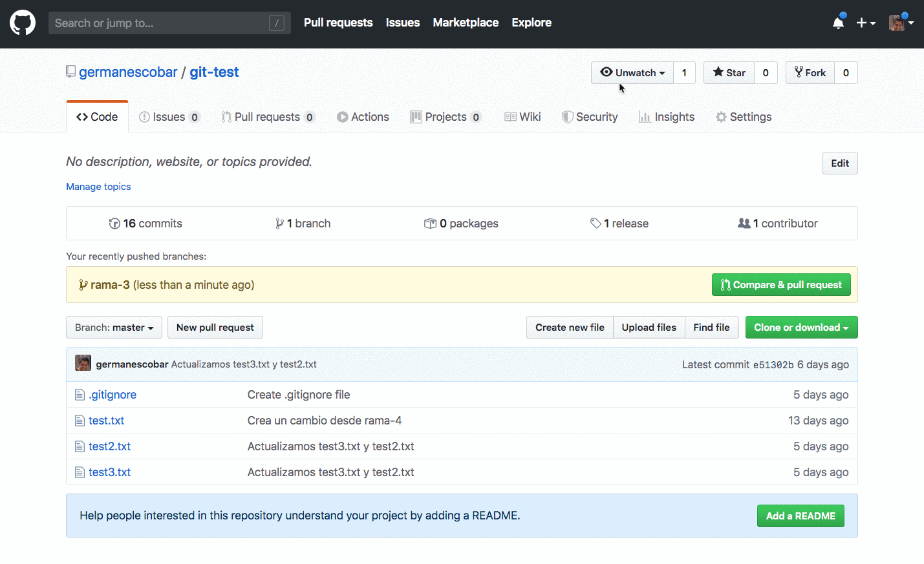Image resolution: width=924 pixels, height=564 pixels.
Task: Open germanescobar profile link
Action: coord(128,72)
